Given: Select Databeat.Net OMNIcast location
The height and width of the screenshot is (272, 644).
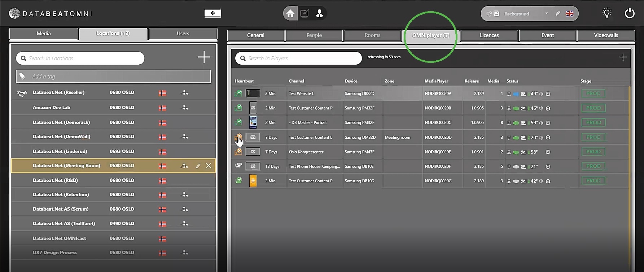Looking at the screenshot, I should click(113, 238).
